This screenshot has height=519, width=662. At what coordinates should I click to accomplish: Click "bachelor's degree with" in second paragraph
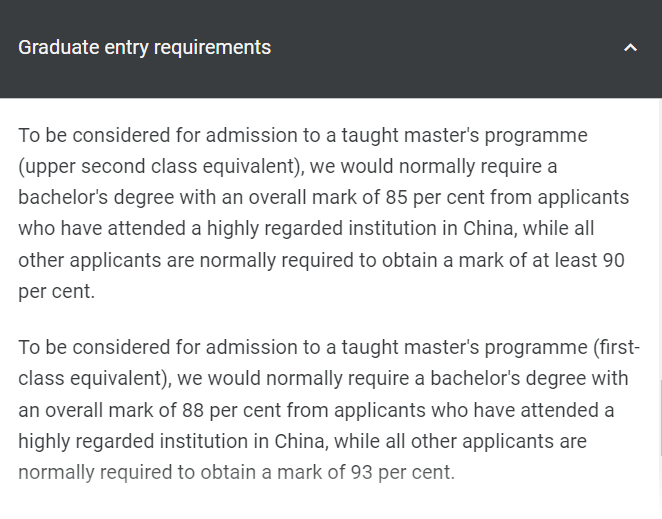[529, 378]
